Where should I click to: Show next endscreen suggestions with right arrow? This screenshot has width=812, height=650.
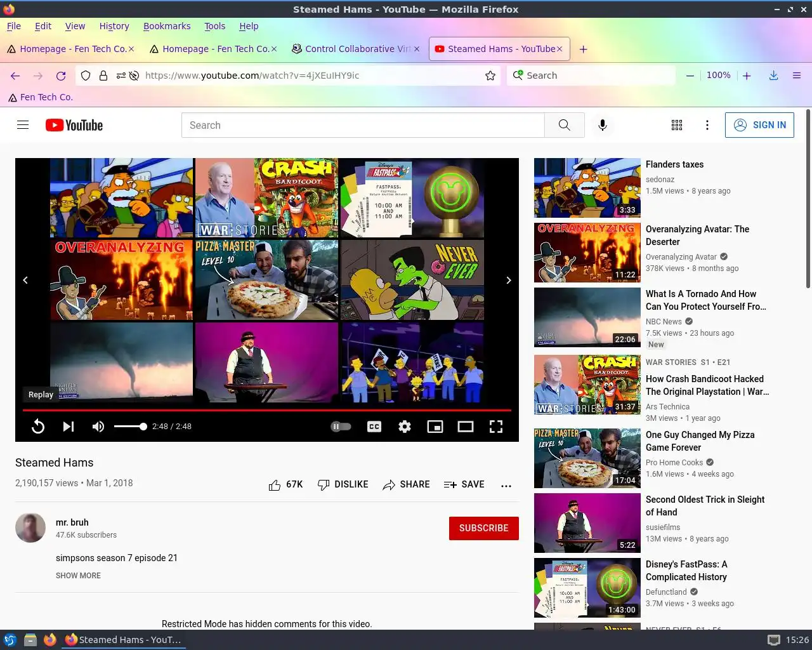tap(509, 280)
